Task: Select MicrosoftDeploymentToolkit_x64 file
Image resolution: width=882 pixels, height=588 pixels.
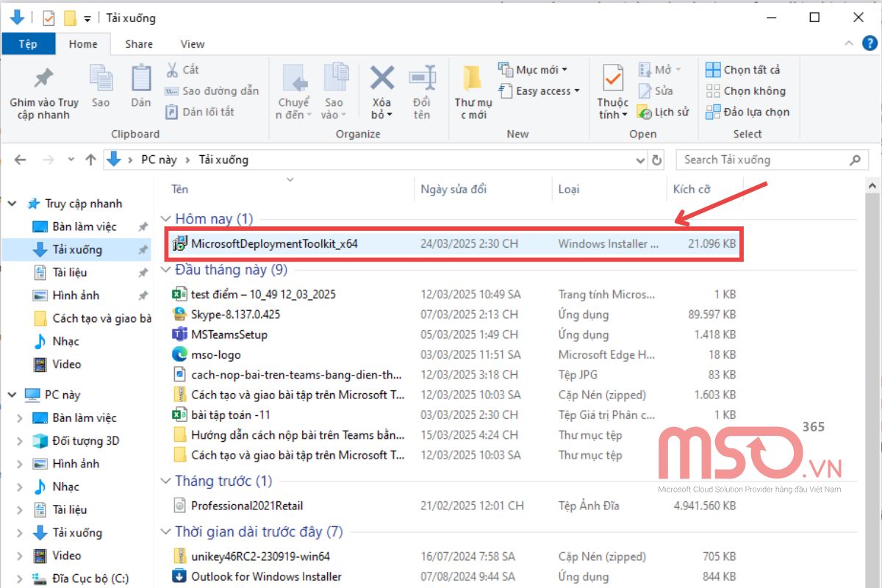Action: click(x=453, y=244)
